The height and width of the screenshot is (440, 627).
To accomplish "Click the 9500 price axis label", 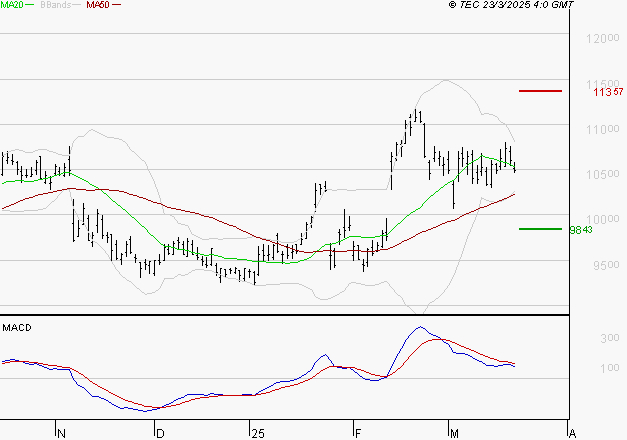I will tap(606, 265).
